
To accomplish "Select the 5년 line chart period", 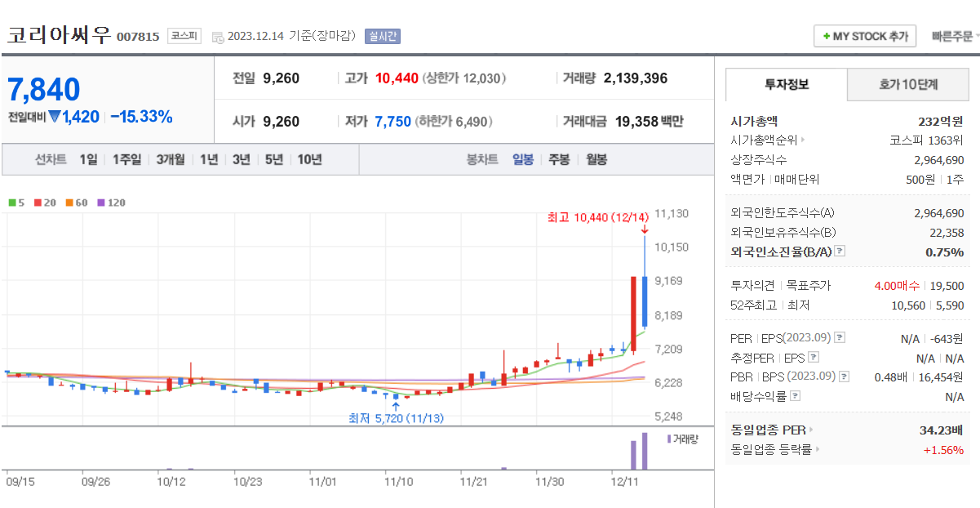I will [273, 159].
